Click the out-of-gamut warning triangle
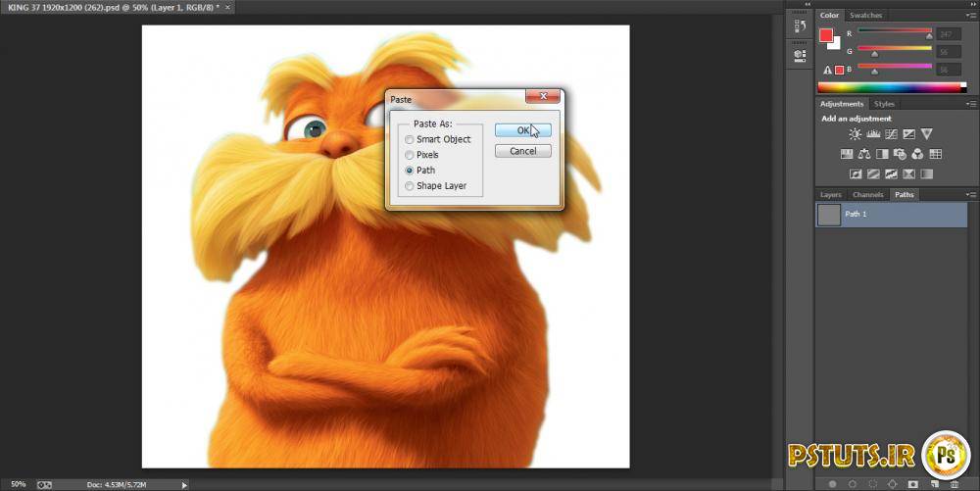This screenshot has width=980, height=491. [x=827, y=70]
